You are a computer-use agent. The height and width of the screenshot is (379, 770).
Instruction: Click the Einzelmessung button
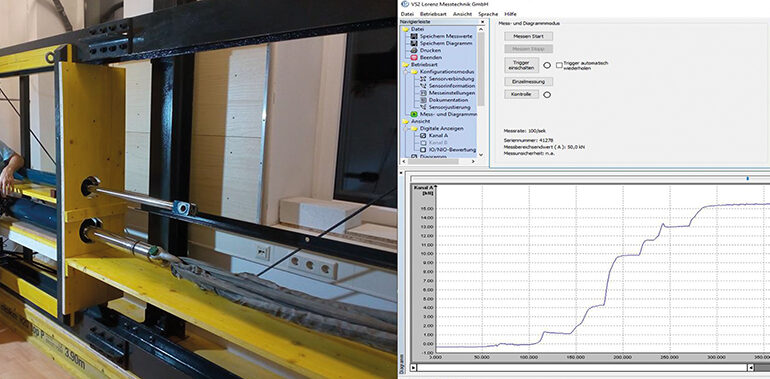coord(528,81)
